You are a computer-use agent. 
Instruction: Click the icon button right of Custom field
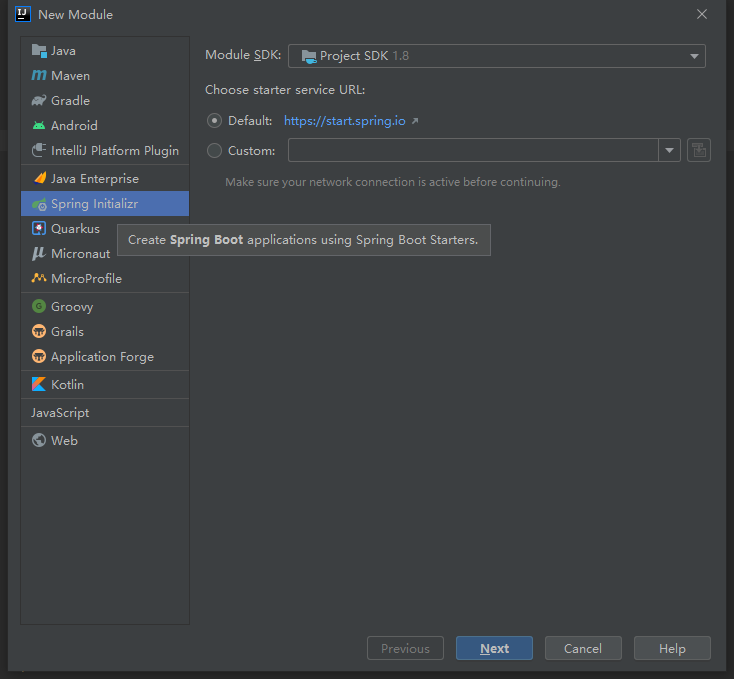pyautogui.click(x=698, y=150)
